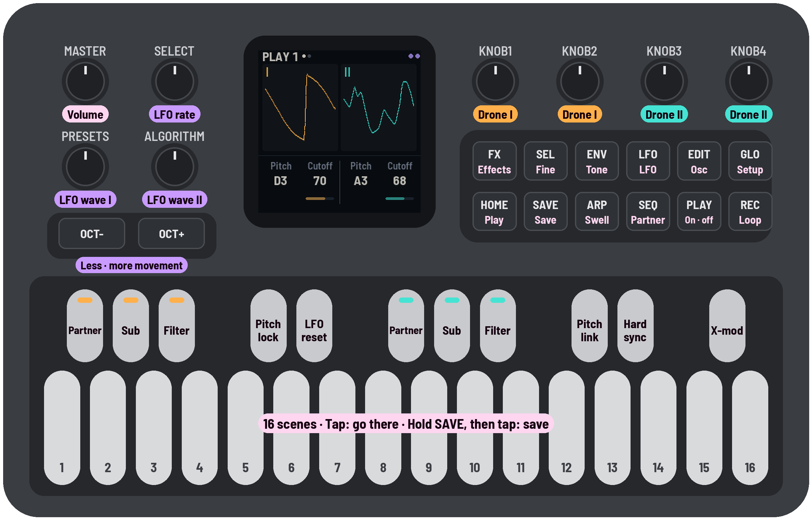The width and height of the screenshot is (812, 520).
Task: Tap scene key 7
Action: click(x=337, y=427)
